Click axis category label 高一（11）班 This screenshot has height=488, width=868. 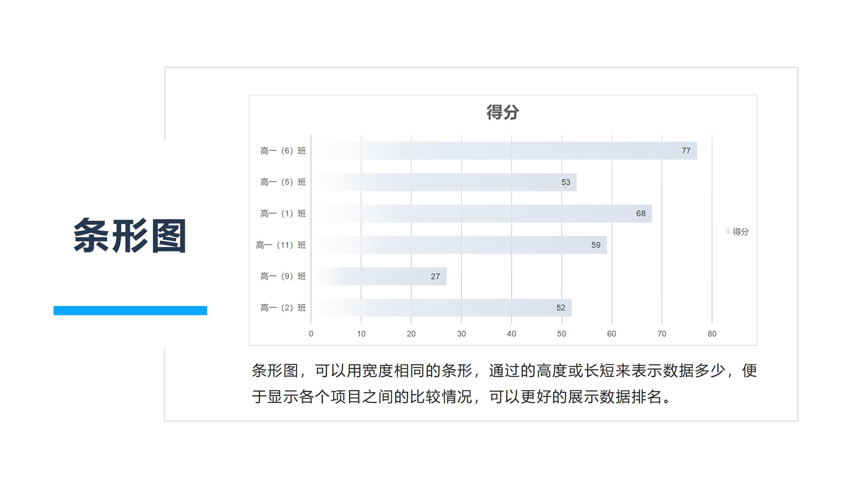[281, 245]
